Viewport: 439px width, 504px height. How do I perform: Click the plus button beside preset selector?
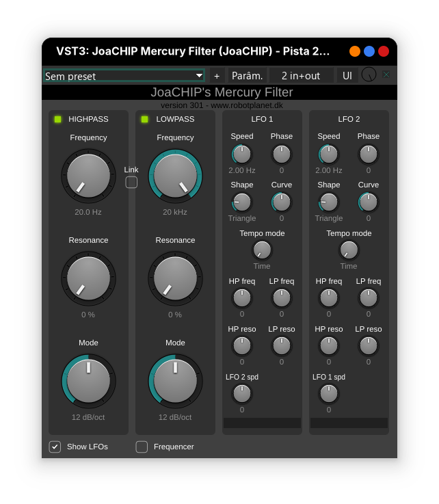coord(217,76)
